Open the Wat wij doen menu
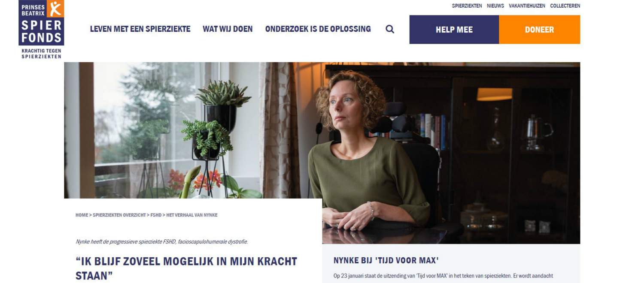Screen dimensions: 644x283 point(228,29)
